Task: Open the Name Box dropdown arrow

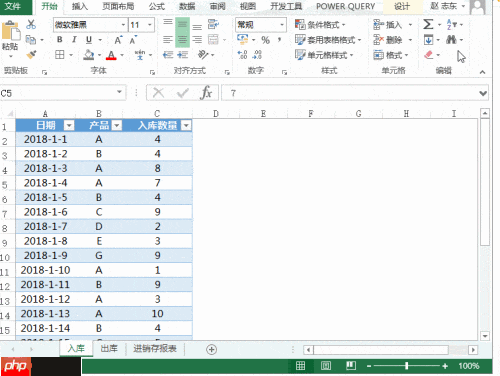Action: 119,92
